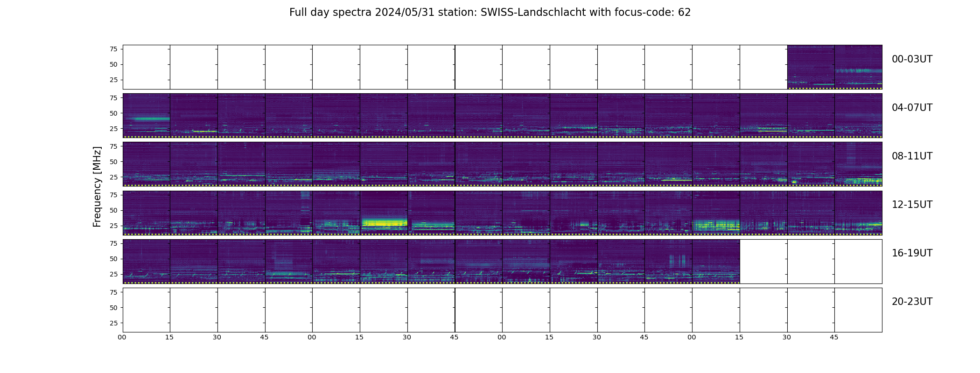Select the "00-03UT" row label
Viewport: 980px width, 373px height.
point(912,59)
